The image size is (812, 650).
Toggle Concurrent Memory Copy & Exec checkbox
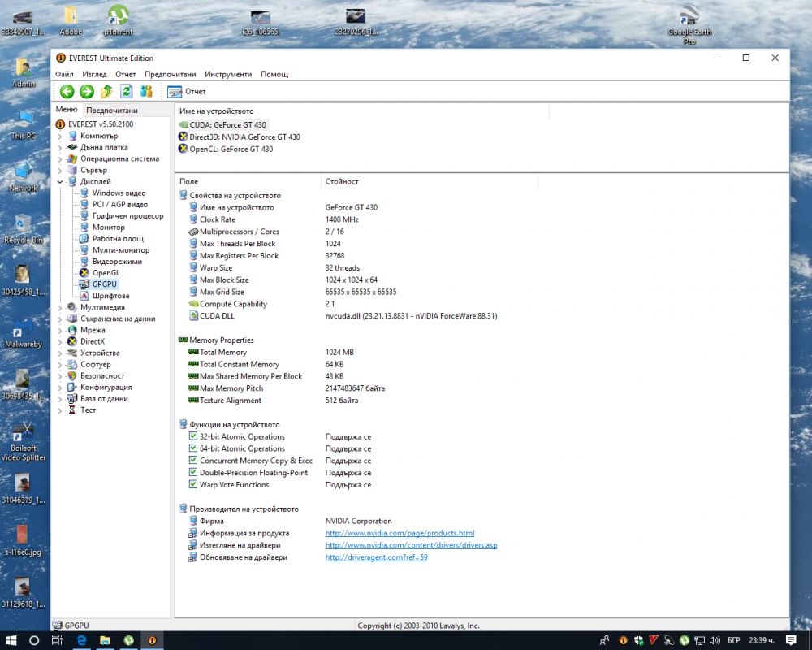click(x=193, y=461)
